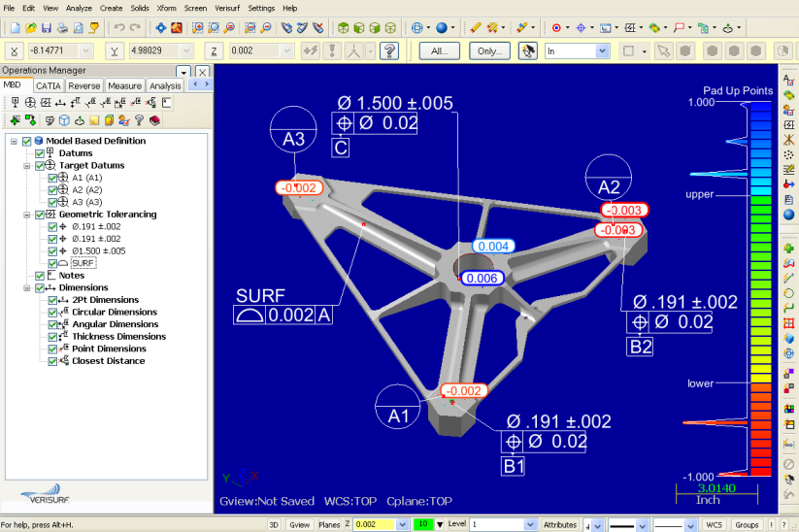
Task: Click the 0.006 deviation label on part
Action: [x=482, y=279]
